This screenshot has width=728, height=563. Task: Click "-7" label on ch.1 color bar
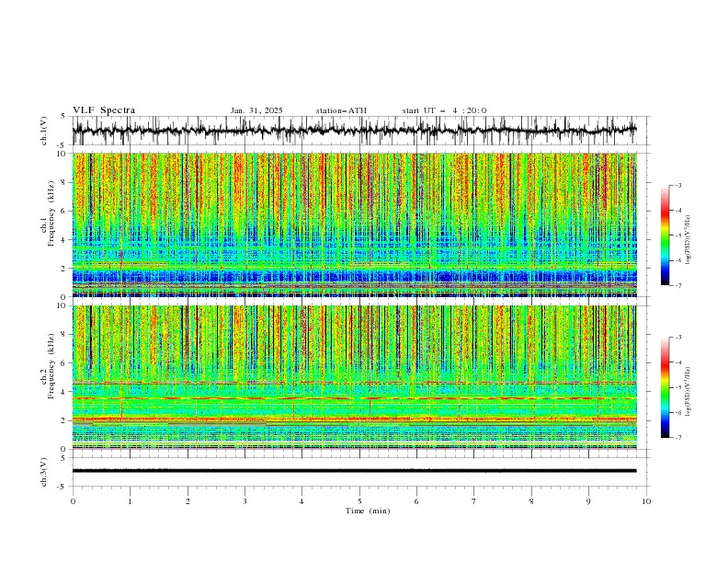pos(678,285)
